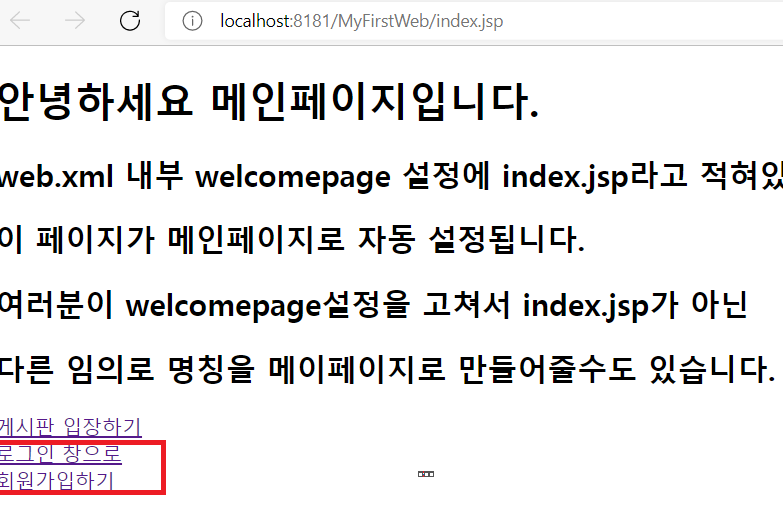View site information via the info icon
The width and height of the screenshot is (783, 511).
[x=192, y=21]
